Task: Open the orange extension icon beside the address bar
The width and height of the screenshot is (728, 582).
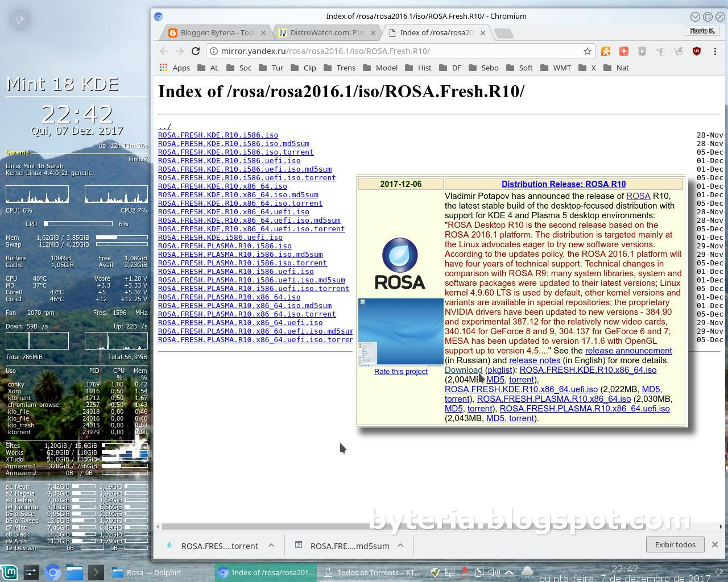Action: [605, 51]
